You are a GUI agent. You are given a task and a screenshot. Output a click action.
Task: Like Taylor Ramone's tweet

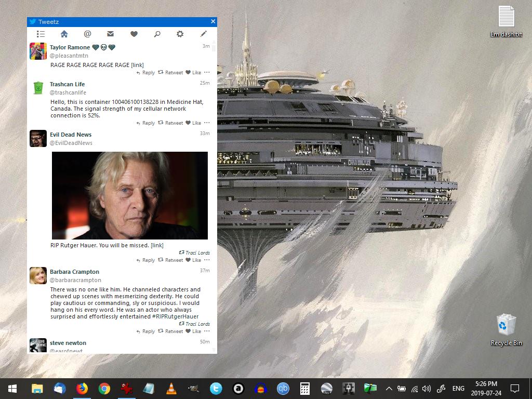(x=193, y=73)
